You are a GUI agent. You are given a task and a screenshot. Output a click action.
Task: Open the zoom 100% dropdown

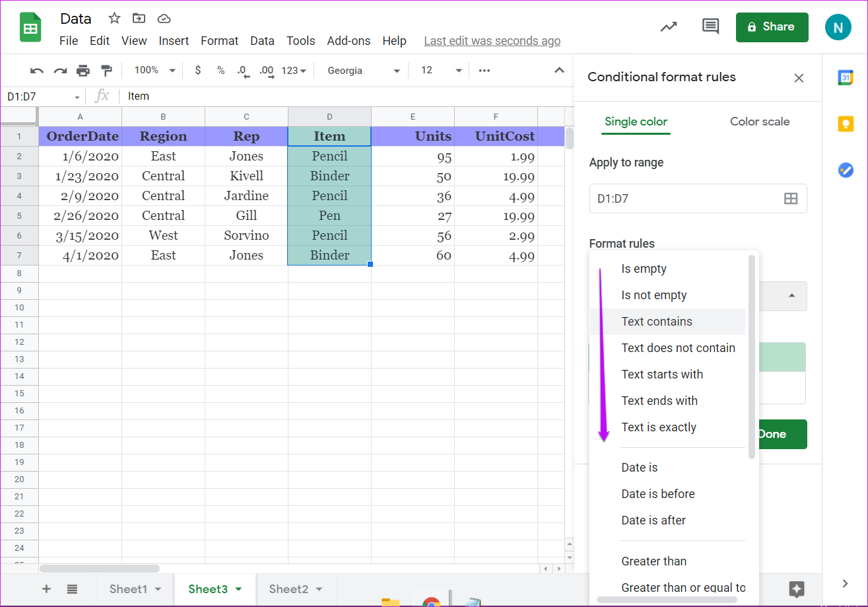click(155, 70)
